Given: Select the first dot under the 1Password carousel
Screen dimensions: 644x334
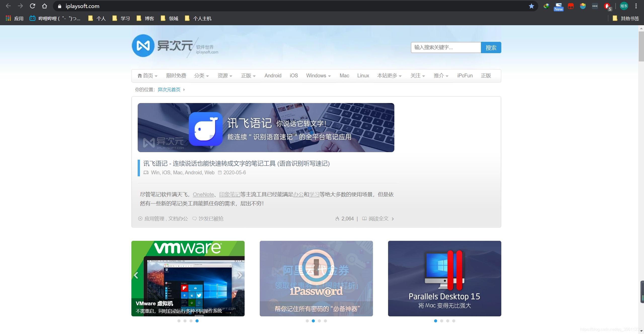Looking at the screenshot, I should 307,321.
